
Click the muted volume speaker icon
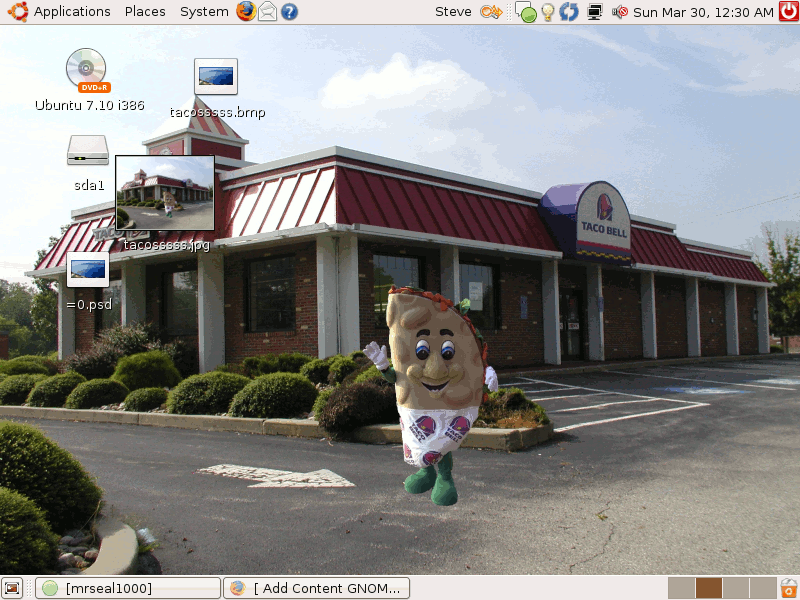coord(619,12)
